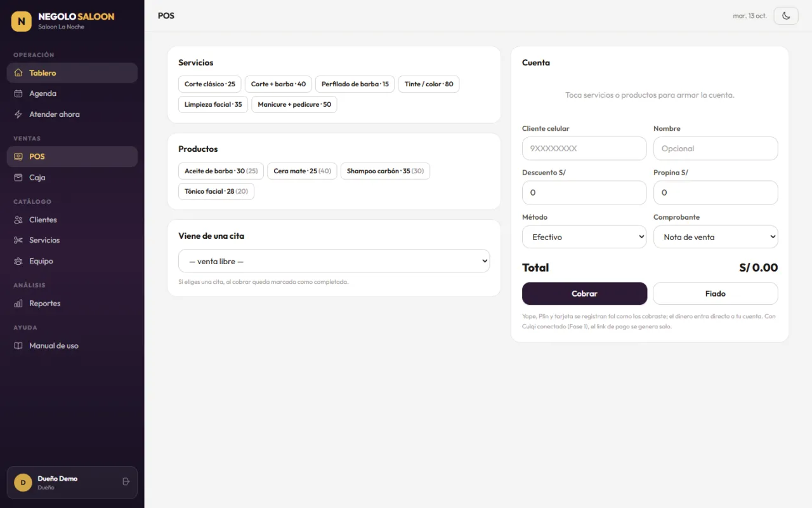Screen dimensions: 812x508
Task: Click the Servicios scissors icon
Action: point(18,240)
